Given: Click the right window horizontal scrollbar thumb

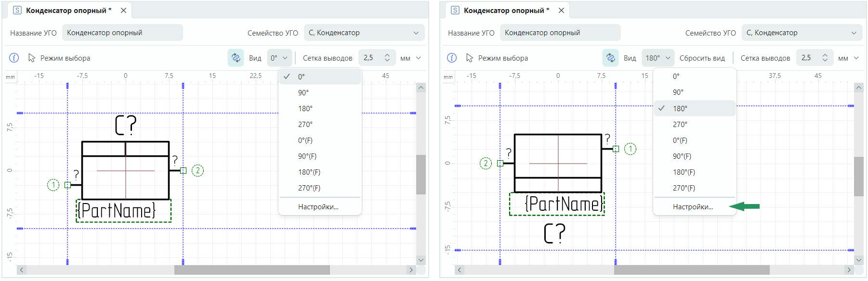Looking at the screenshot, I should [692, 270].
